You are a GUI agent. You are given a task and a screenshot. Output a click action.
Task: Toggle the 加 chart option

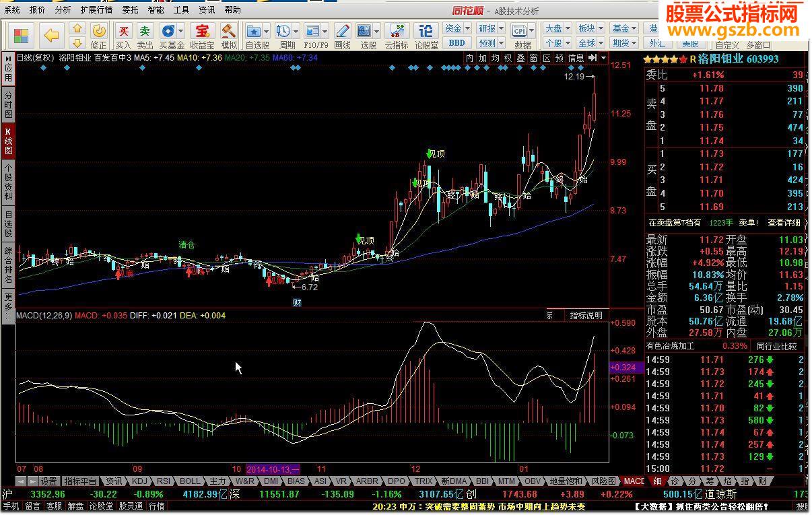(x=483, y=59)
